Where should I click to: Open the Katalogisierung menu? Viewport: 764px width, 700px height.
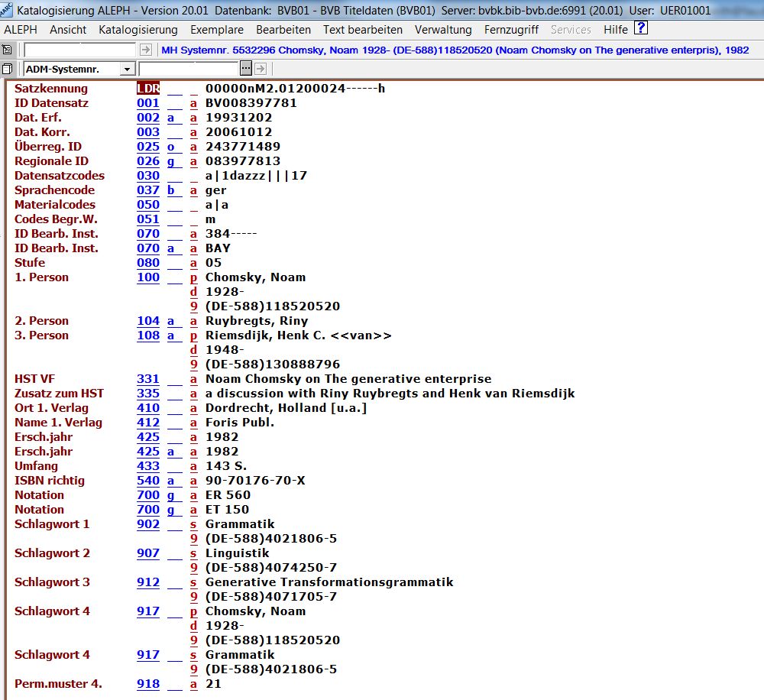(x=138, y=30)
